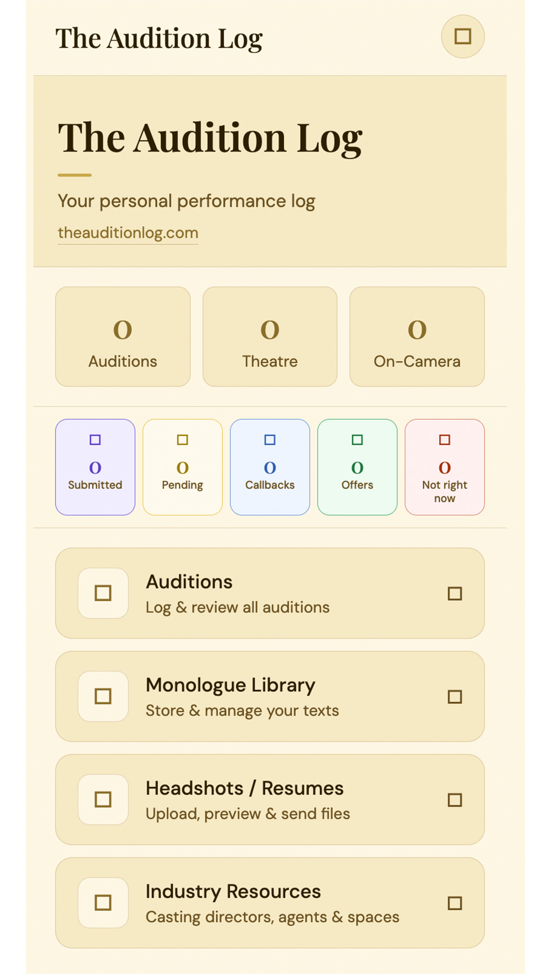Select the purple Submitted status card
551x980 pixels.
pos(95,467)
